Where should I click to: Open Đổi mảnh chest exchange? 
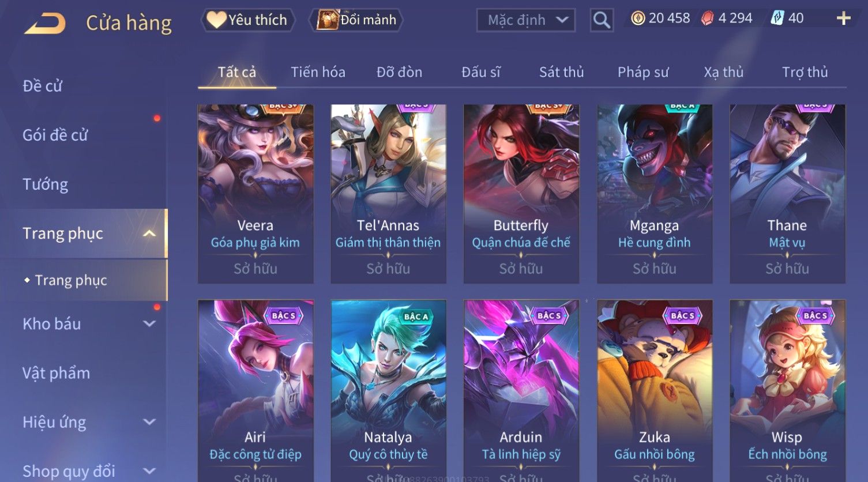356,20
